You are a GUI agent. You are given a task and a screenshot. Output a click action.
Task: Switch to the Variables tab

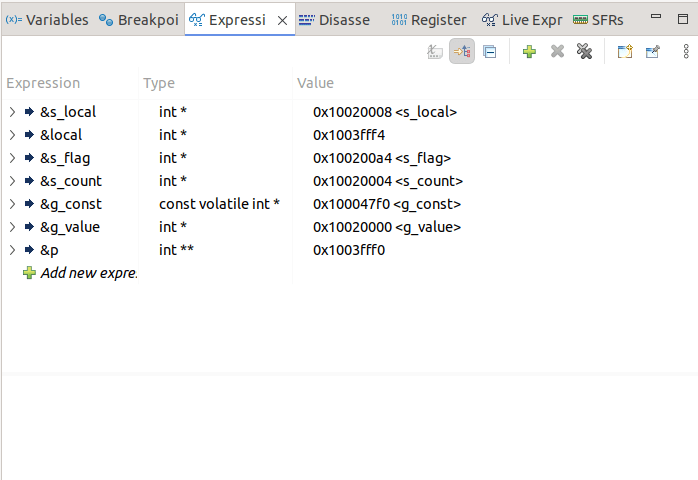[x=47, y=20]
